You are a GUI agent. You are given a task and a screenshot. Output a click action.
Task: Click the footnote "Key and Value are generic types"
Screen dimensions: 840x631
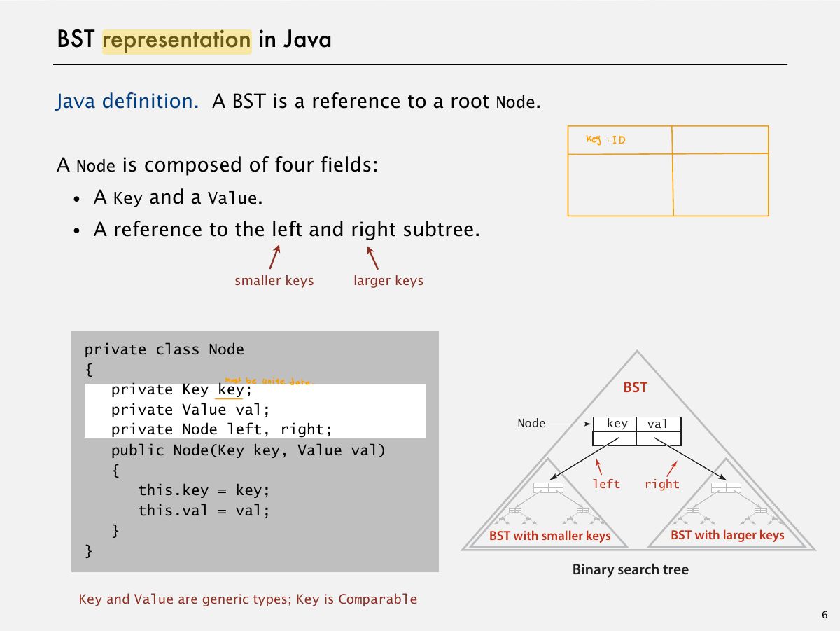tap(184, 599)
